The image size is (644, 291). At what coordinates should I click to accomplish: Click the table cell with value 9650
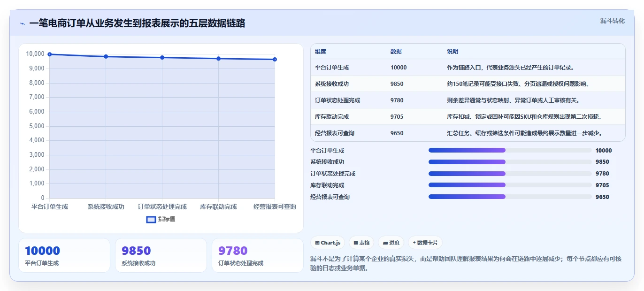pos(397,133)
